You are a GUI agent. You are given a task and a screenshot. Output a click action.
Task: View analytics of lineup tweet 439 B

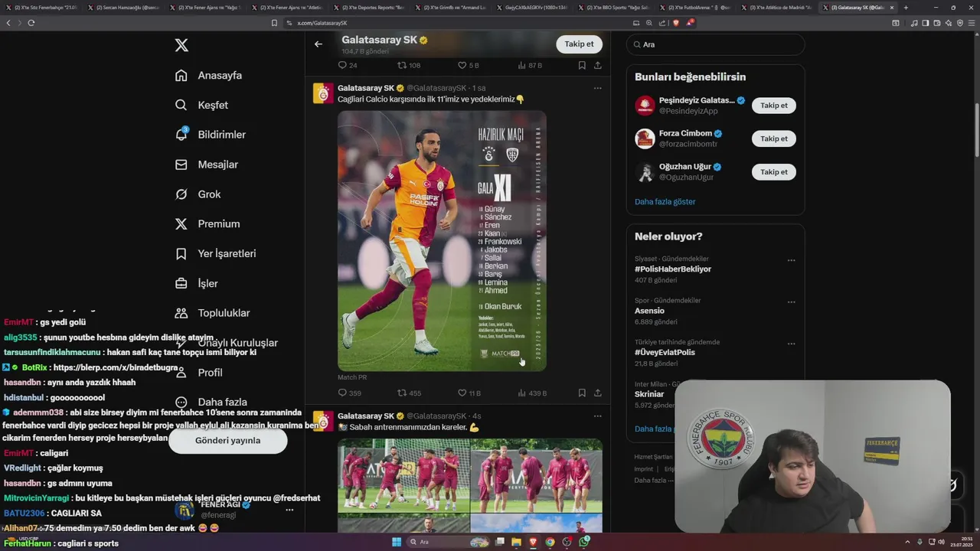coord(532,393)
